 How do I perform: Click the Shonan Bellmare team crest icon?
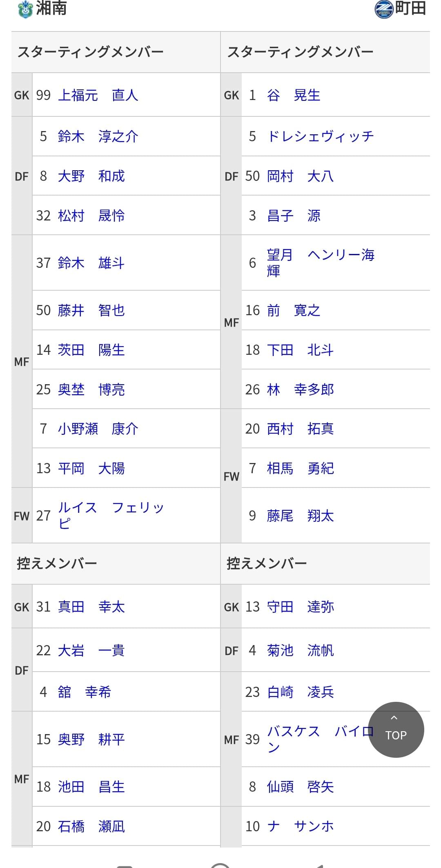pyautogui.click(x=25, y=9)
